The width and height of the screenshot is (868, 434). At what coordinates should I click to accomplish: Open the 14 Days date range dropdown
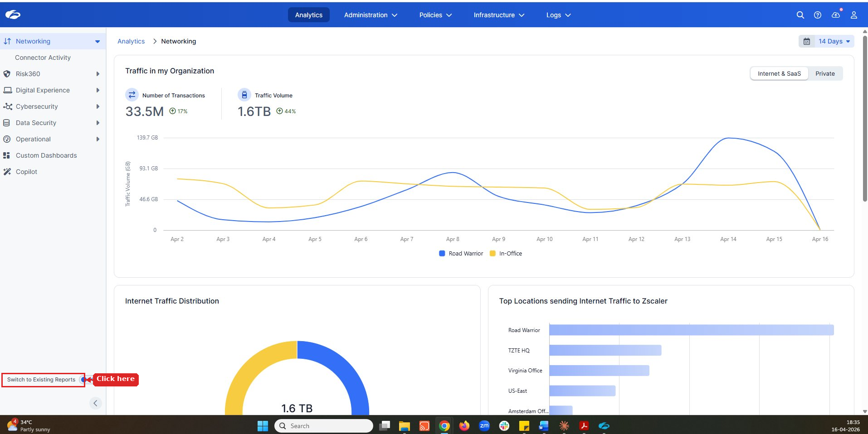pyautogui.click(x=834, y=41)
